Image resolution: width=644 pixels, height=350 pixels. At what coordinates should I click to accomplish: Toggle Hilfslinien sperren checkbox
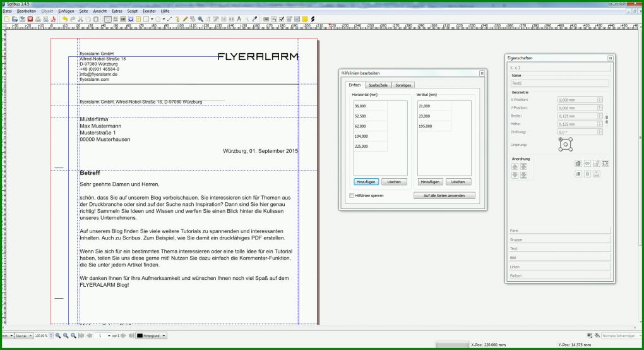click(x=352, y=196)
